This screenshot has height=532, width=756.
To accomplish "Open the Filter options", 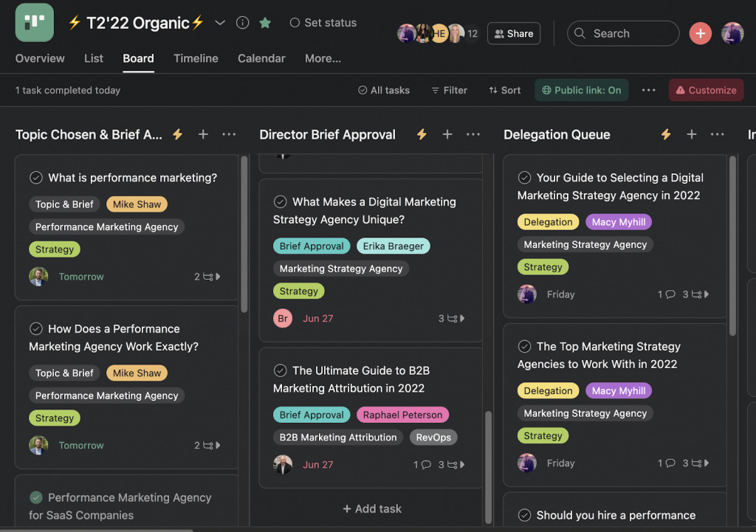I will pos(450,90).
